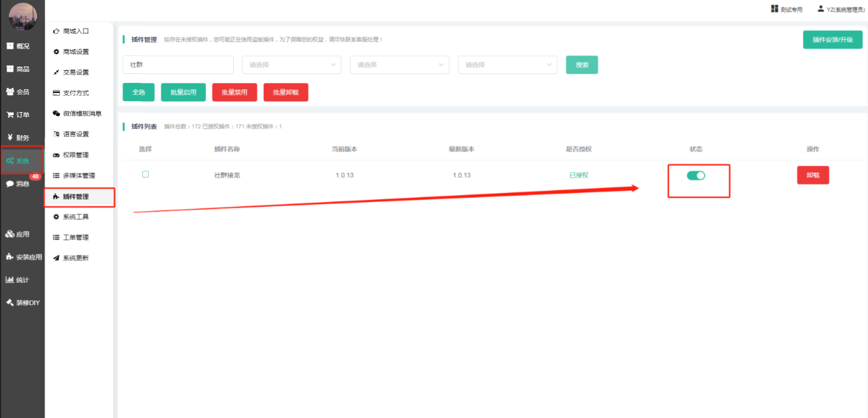Open the middle 请选择 dropdown
The image size is (868, 418).
coord(399,65)
